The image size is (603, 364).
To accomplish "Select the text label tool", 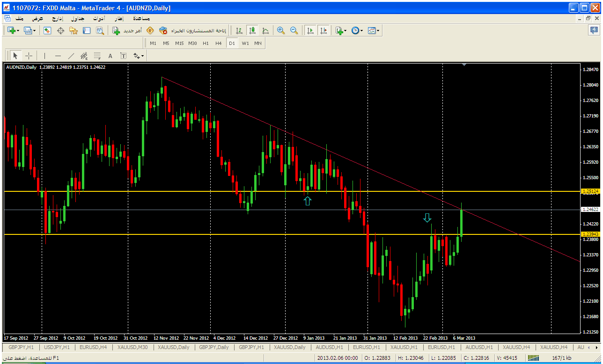I will coord(124,56).
